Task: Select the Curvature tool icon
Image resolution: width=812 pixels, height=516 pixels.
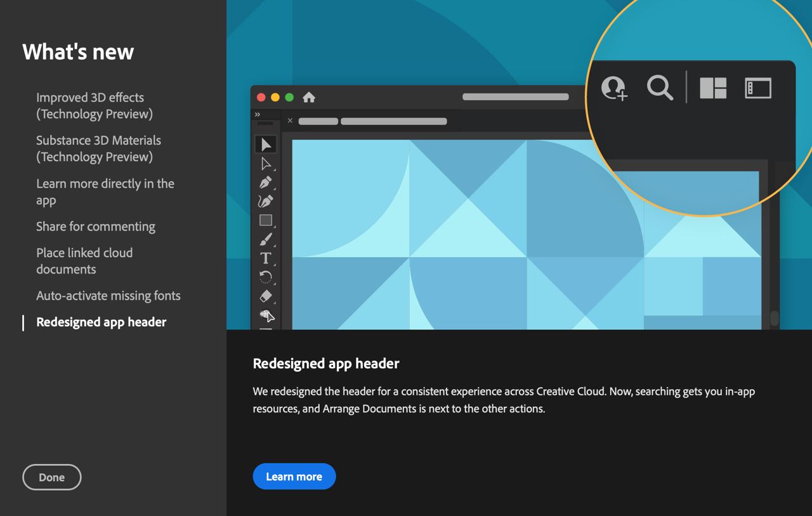Action: pyautogui.click(x=266, y=202)
